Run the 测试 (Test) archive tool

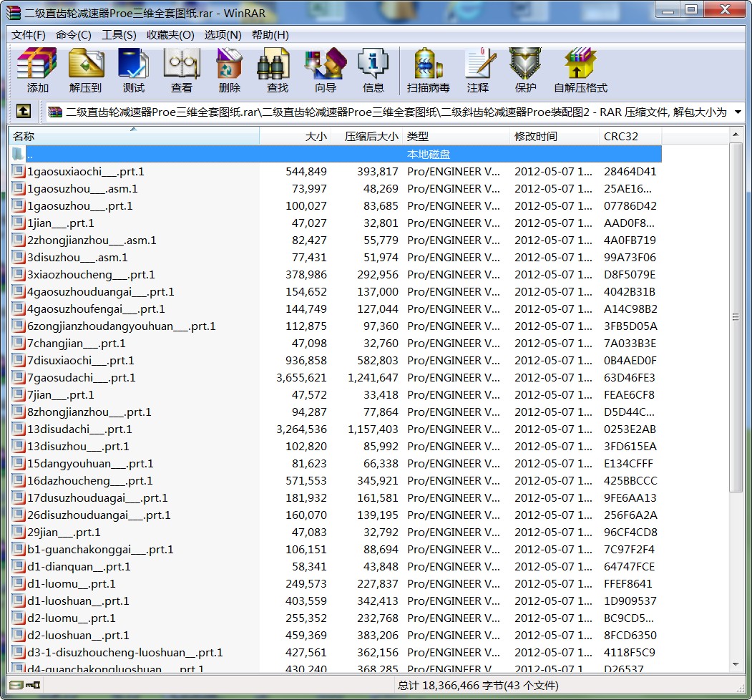[134, 70]
